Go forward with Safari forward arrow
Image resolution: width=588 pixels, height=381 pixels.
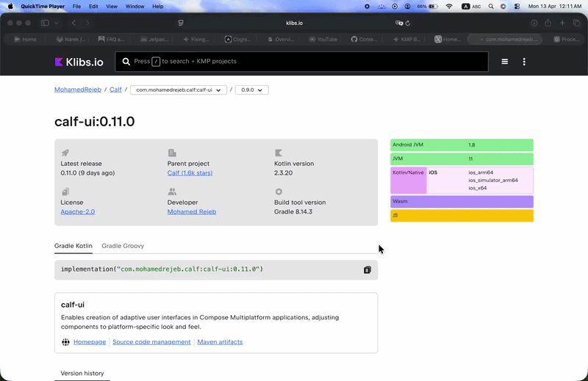point(87,23)
